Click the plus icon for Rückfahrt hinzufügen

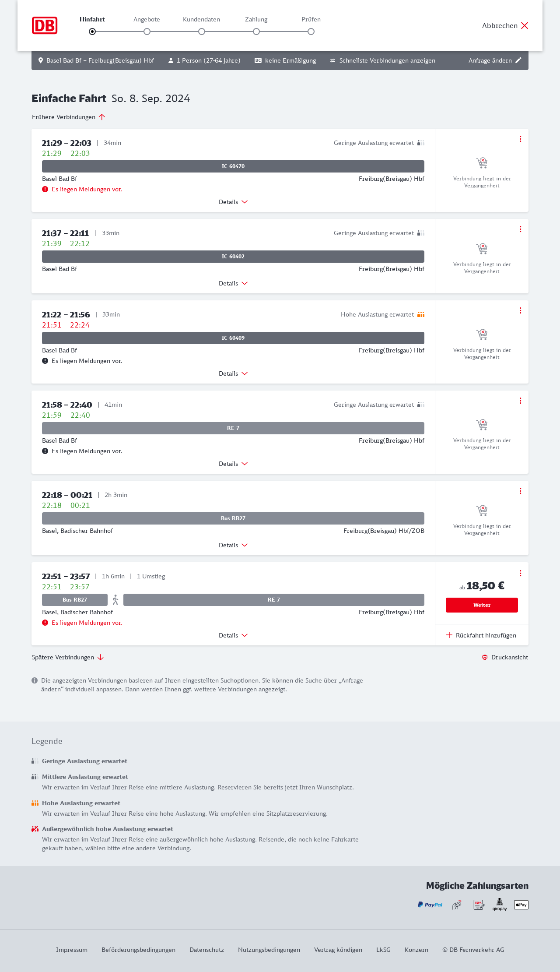(x=449, y=635)
